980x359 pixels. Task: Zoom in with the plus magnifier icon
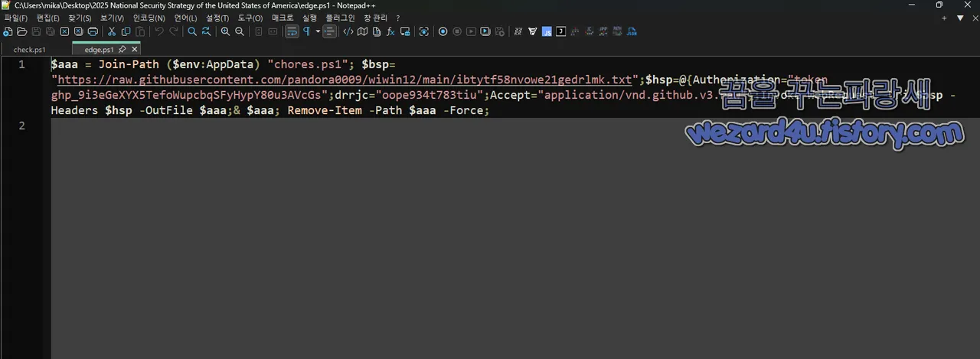225,31
